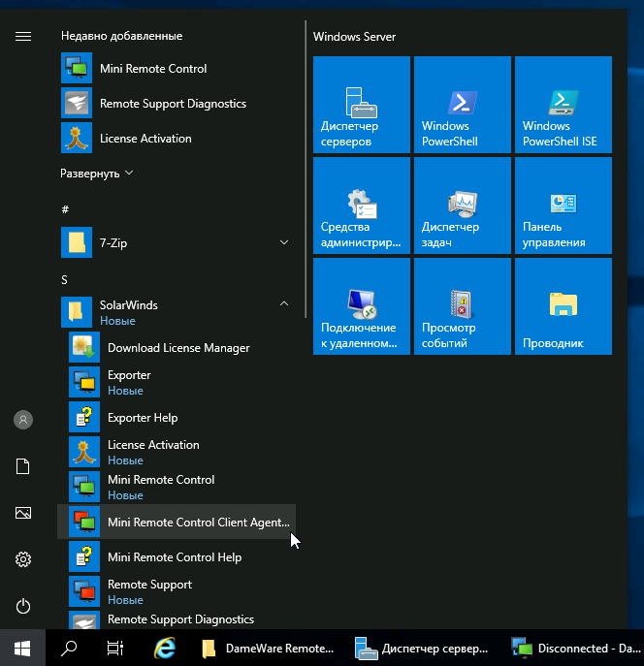The height and width of the screenshot is (666, 644).
Task: Click the # letter group header
Action: (x=65, y=209)
